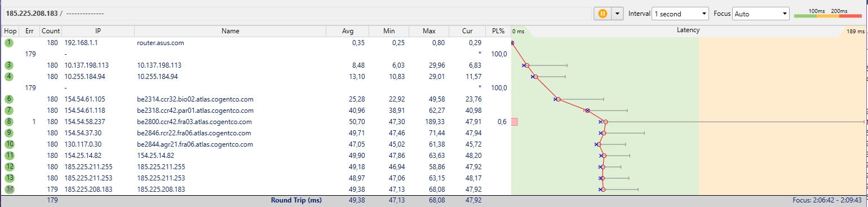Image resolution: width=868 pixels, height=207 pixels.
Task: Click the pink packet loss bar for hop 8
Action: click(514, 121)
